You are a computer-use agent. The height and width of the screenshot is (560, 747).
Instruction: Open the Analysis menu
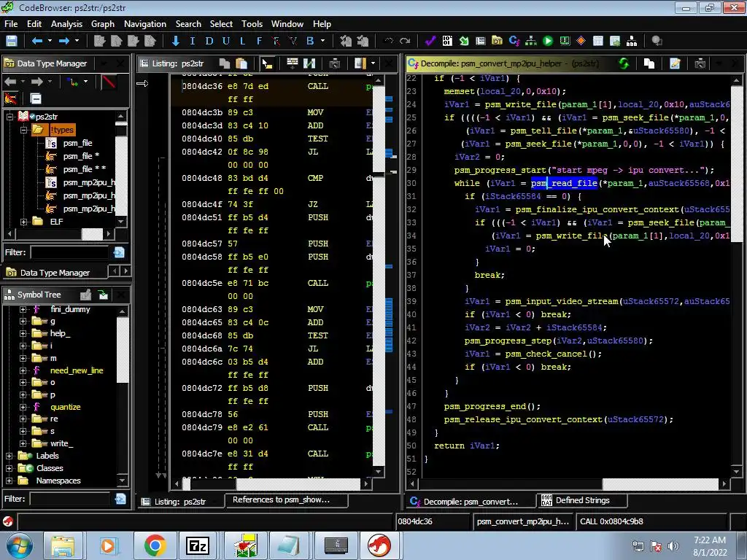click(66, 24)
